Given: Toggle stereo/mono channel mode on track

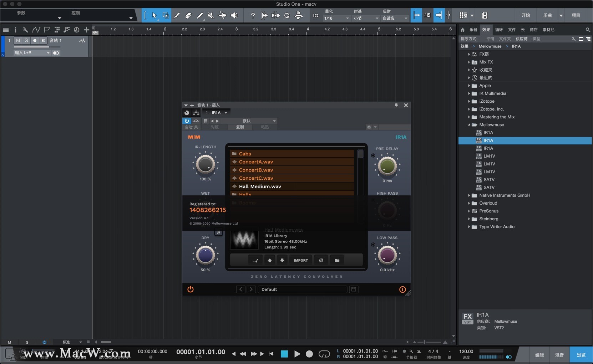Looking at the screenshot, I should coord(56,53).
